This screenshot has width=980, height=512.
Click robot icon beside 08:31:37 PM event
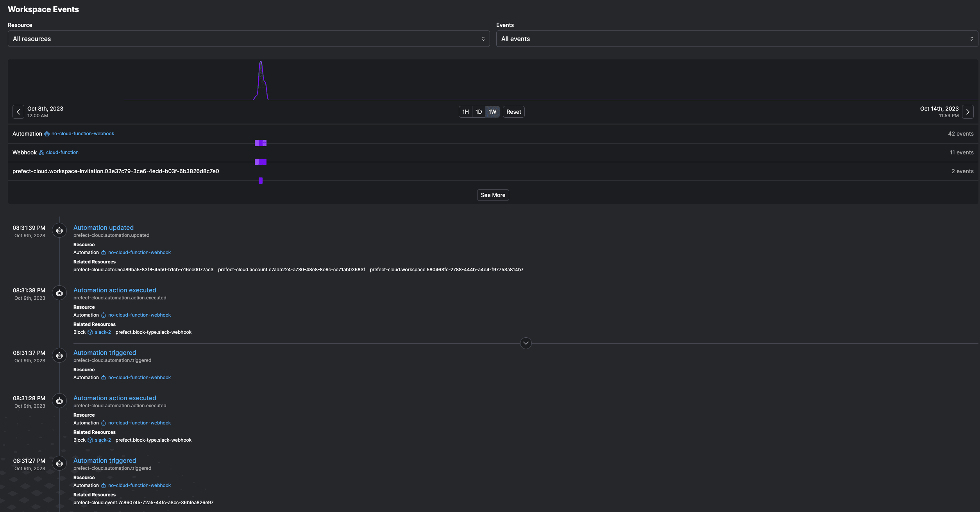pos(59,356)
